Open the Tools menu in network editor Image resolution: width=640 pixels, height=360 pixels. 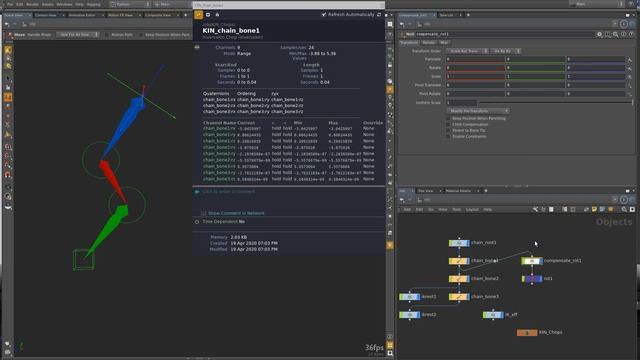point(456,209)
